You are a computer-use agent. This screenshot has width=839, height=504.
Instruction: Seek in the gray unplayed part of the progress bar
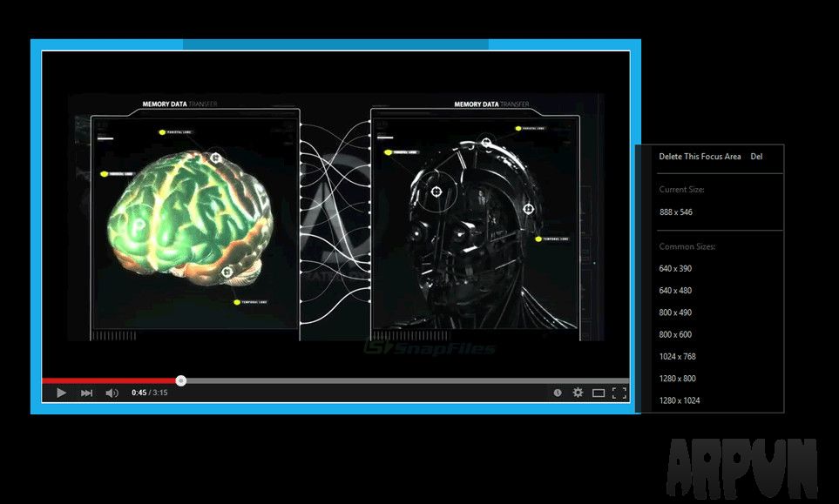pos(407,380)
